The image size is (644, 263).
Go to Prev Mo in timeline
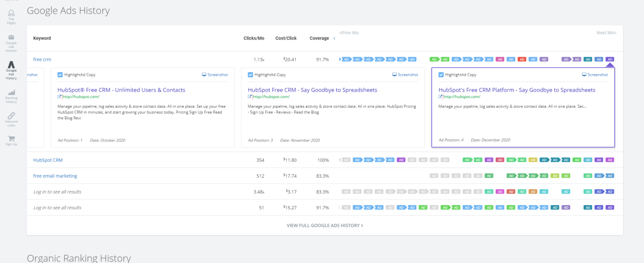349,33
